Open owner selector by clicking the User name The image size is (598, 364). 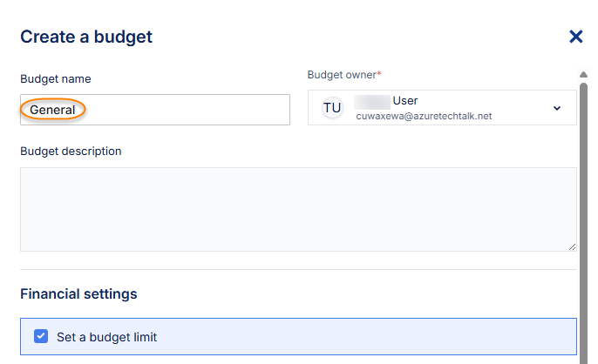coord(404,101)
